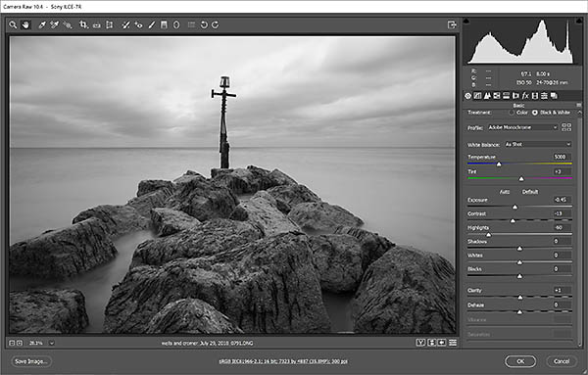Click the Exposure value field
Screen dimensions: 588x375
click(x=563, y=200)
